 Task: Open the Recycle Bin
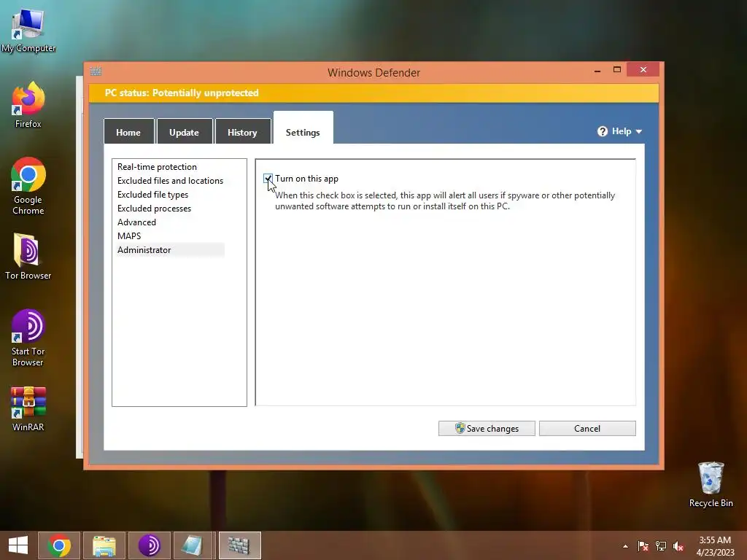tap(711, 484)
